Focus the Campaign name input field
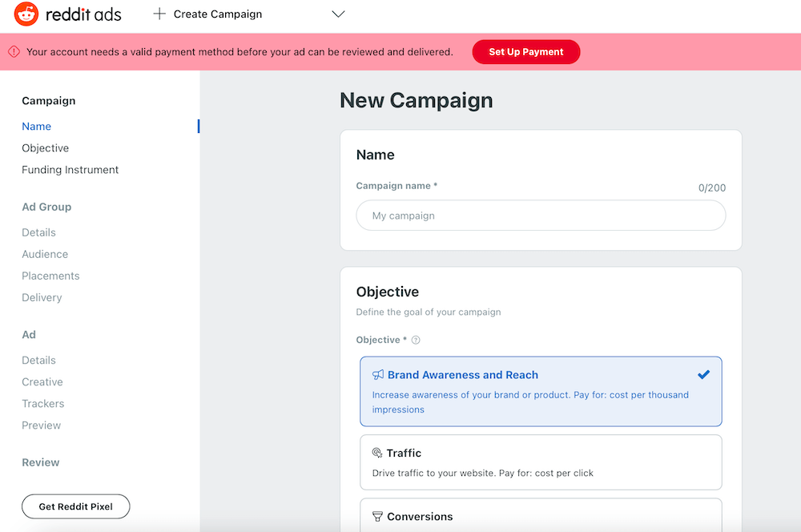 point(541,216)
